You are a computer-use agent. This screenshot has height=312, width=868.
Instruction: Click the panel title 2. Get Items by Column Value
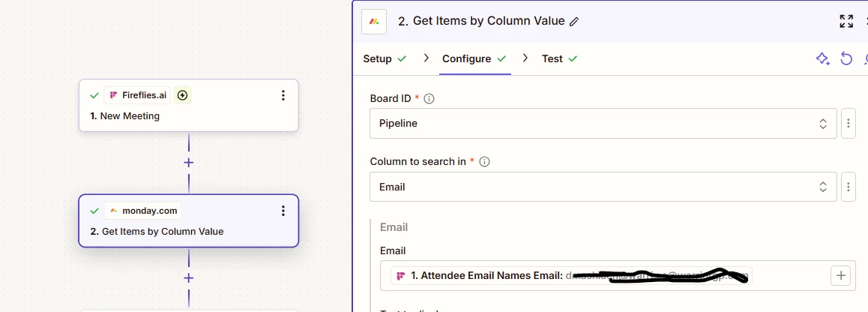481,21
